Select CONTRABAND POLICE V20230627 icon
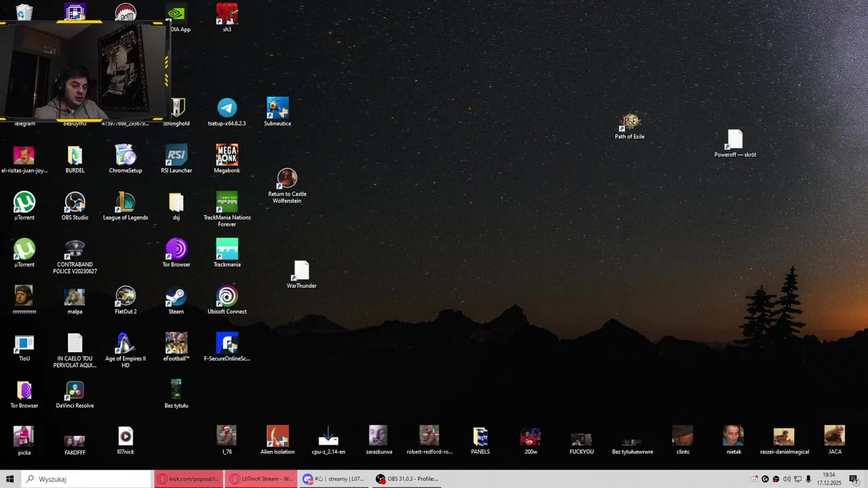The image size is (868, 488). 75,257
